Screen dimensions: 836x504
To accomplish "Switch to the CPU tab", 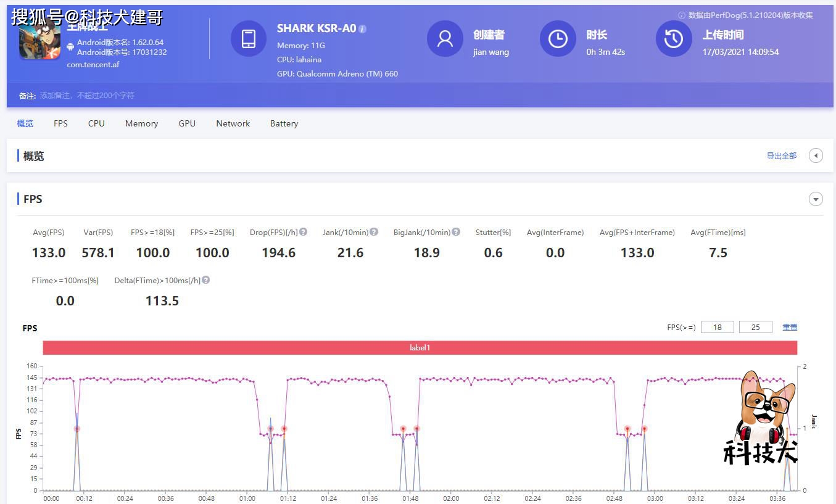I will 96,123.
